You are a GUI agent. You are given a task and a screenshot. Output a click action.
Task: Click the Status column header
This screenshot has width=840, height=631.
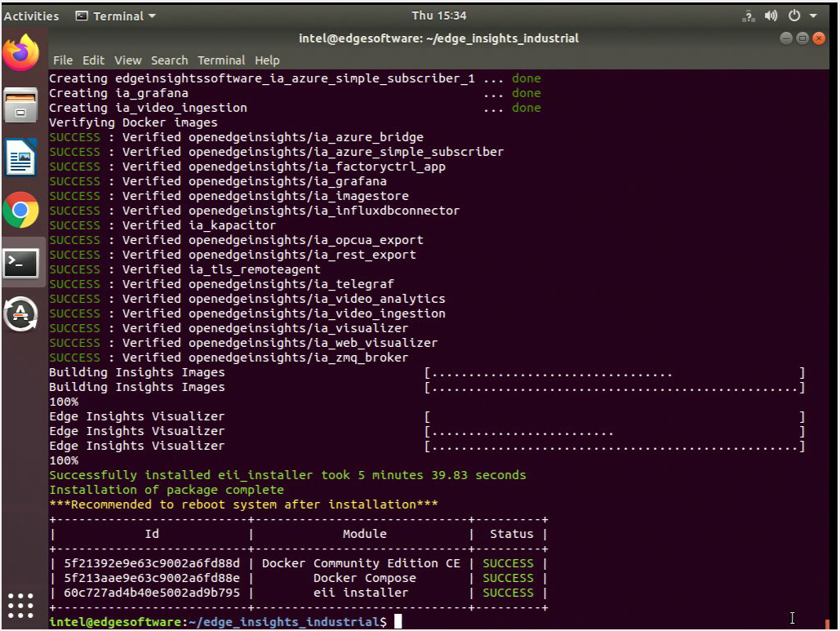511,534
